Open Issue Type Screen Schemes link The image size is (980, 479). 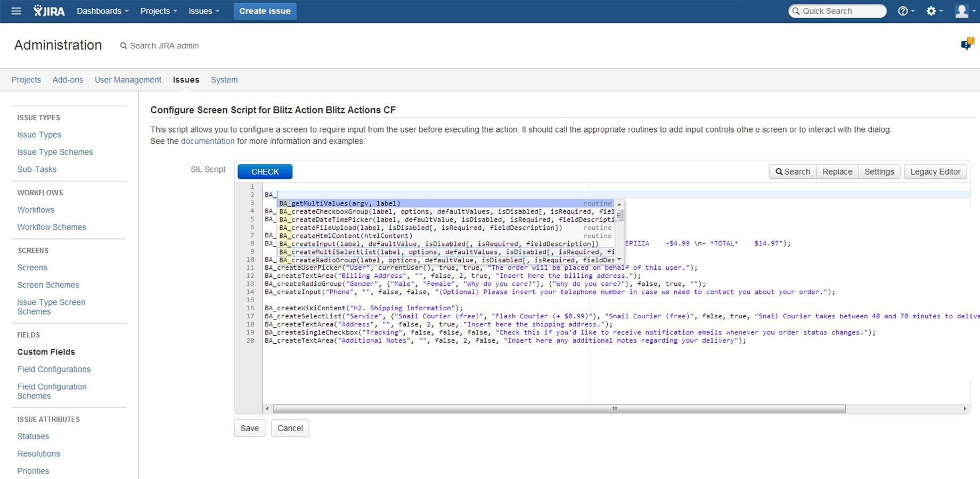(51, 307)
